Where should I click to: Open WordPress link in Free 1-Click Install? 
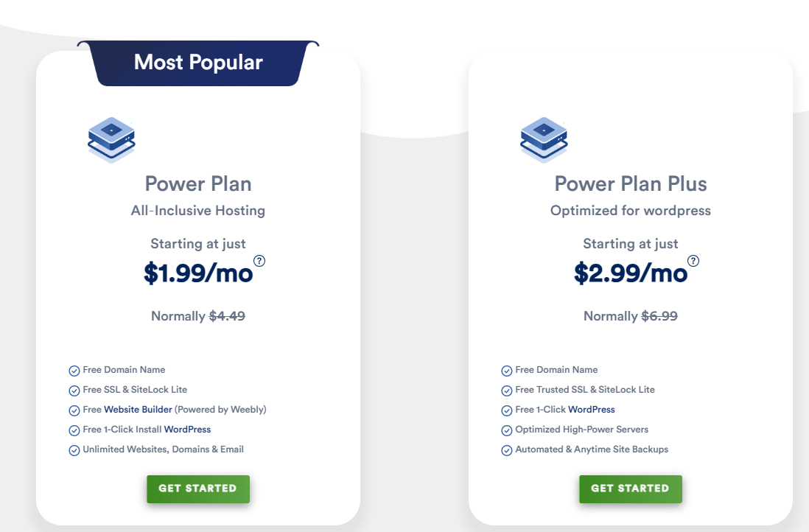tap(187, 430)
